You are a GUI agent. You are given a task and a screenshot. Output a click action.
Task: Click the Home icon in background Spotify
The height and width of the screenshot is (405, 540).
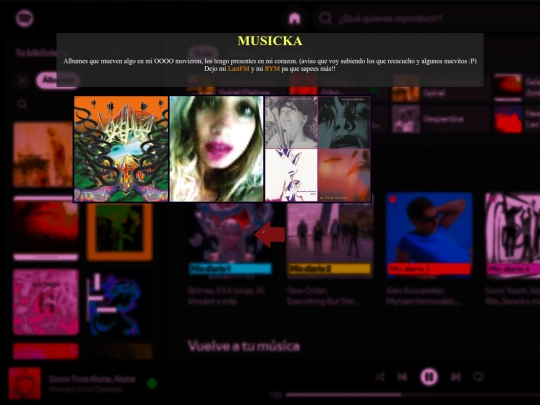tap(294, 18)
